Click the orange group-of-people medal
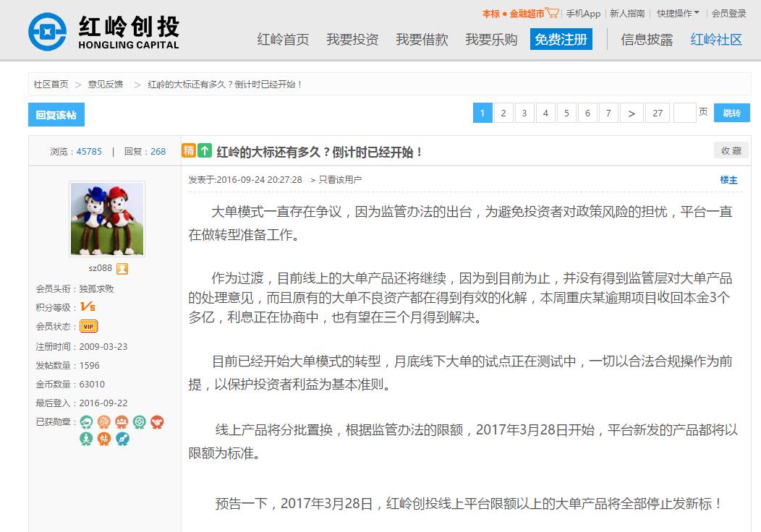The image size is (761, 532). [122, 422]
